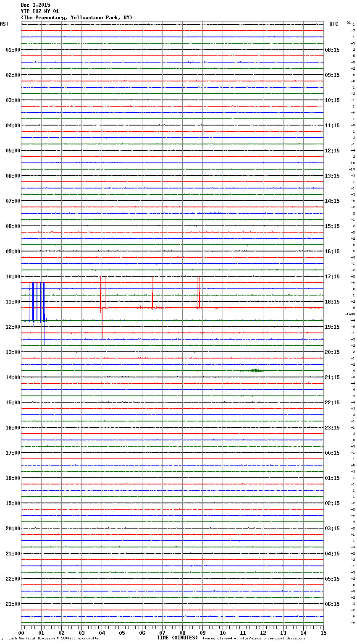Click minute tick label '00' on bottom axis

point(21,633)
